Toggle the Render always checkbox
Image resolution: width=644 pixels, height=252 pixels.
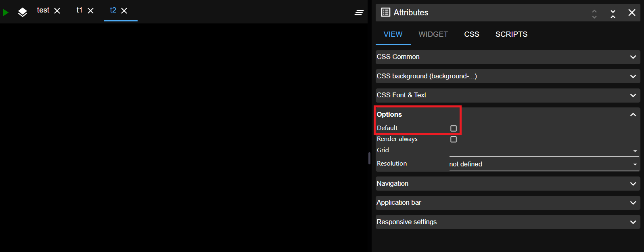coord(454,139)
